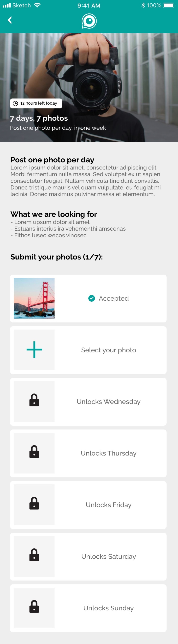The image size is (178, 644).
Task: Tap the 12 hours left today badge
Action: point(36,103)
